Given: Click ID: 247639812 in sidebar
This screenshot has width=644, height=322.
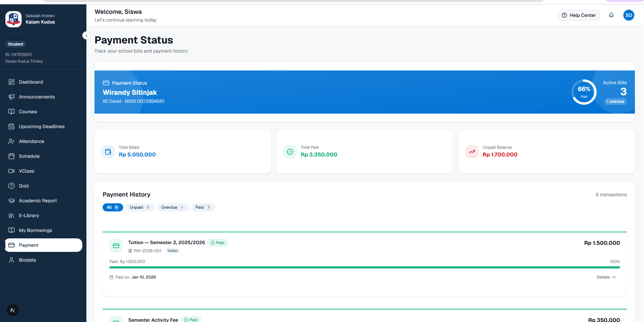Looking at the screenshot, I should pyautogui.click(x=19, y=55).
